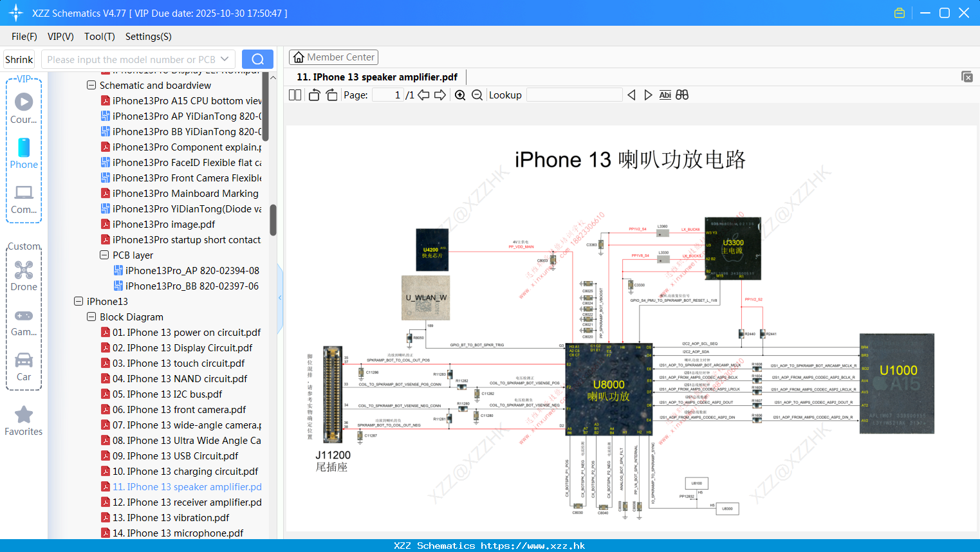Screen dimensions: 980x552
Task: Open the File(F) menu
Action: click(24, 37)
